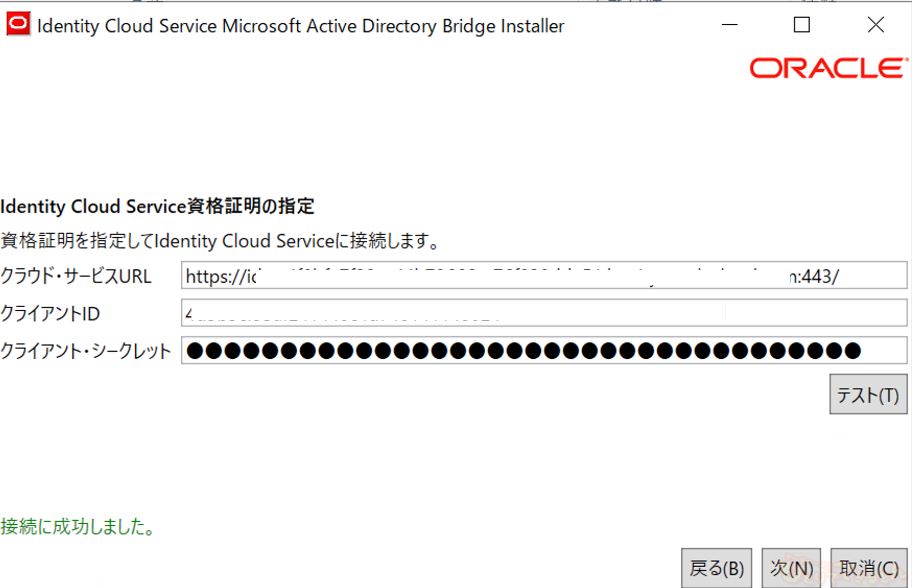Screen dimensions: 912x588
Task: Click the installer window title text
Action: point(300,26)
